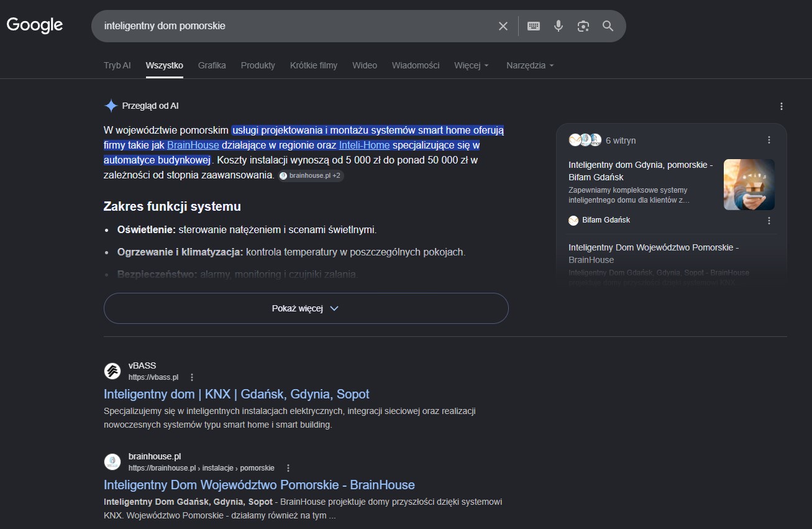Image resolution: width=812 pixels, height=529 pixels.
Task: Click the brainhouse.pl +2 source chip
Action: [311, 176]
